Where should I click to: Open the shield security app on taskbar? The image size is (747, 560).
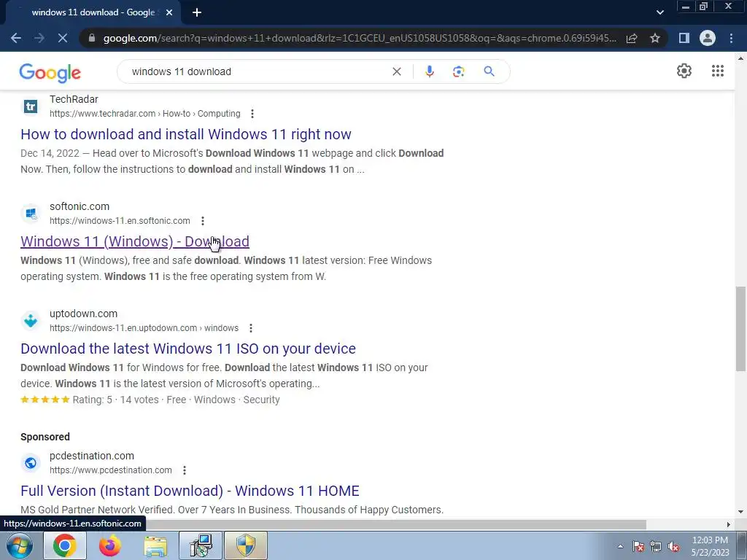coord(246,545)
